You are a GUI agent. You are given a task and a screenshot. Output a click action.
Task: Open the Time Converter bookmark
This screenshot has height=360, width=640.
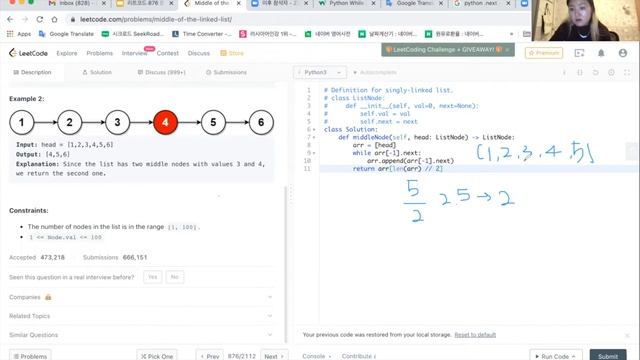[202, 34]
